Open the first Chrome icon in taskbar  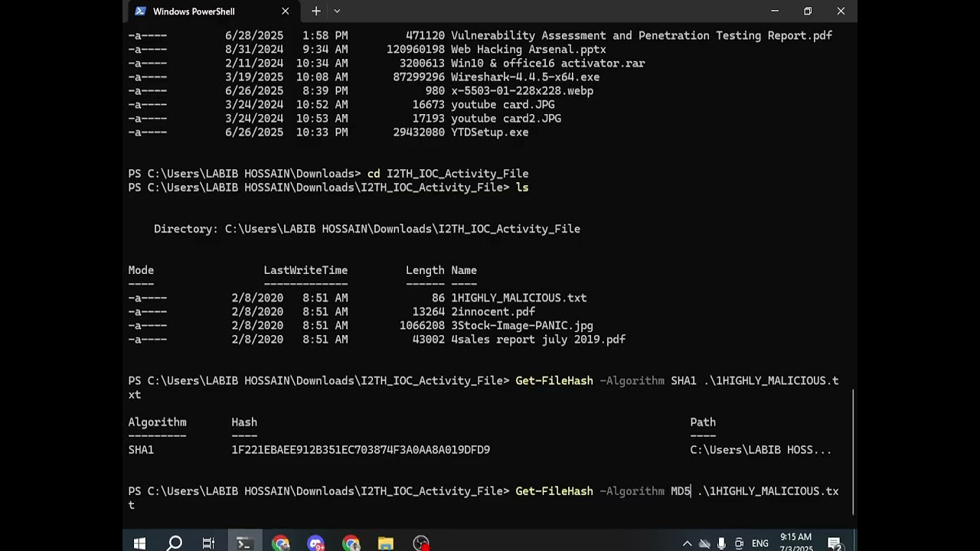[280, 543]
